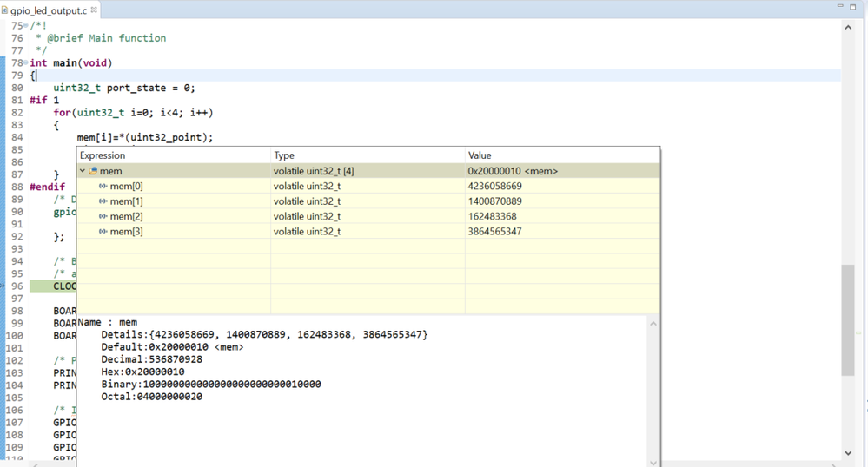Image resolution: width=868 pixels, height=467 pixels.
Task: Fold the main function at line 78
Action: tap(26, 63)
